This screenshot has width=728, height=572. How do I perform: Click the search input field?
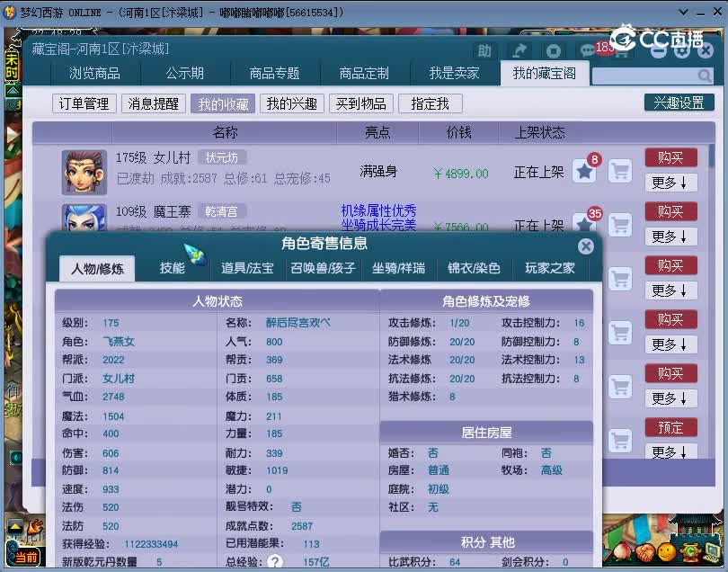[653, 76]
